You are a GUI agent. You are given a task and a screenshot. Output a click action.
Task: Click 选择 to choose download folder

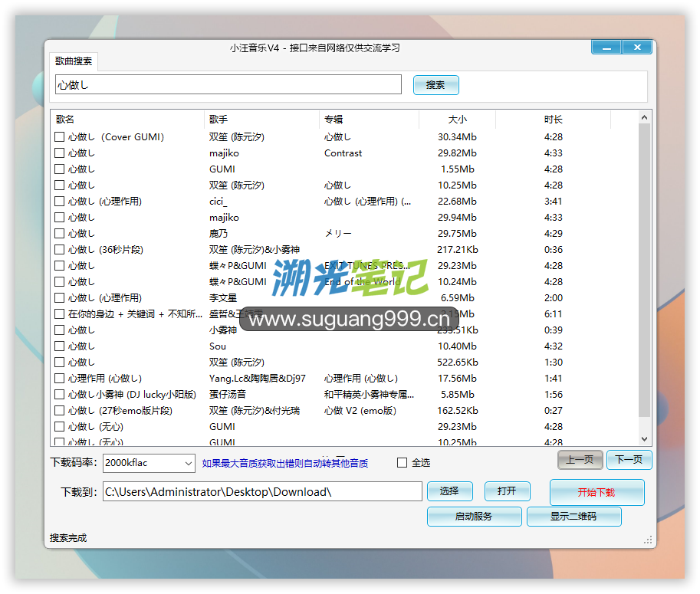449,491
